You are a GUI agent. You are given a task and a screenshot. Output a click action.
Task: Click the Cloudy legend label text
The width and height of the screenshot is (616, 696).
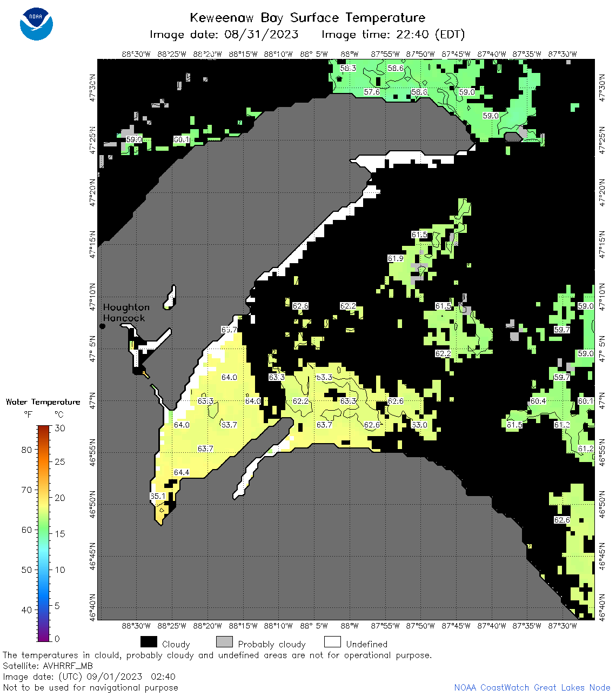point(176,644)
